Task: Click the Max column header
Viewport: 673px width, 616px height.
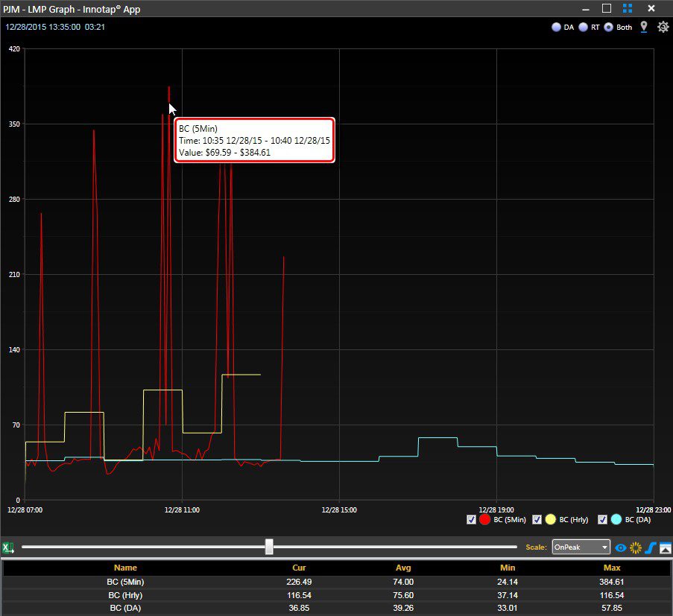Action: [612, 568]
